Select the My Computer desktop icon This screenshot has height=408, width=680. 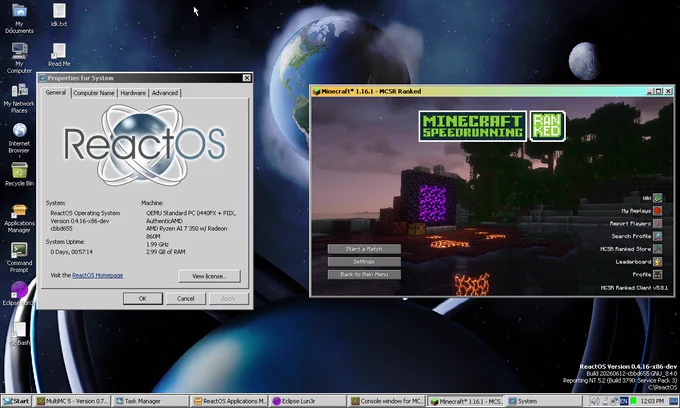(x=19, y=58)
